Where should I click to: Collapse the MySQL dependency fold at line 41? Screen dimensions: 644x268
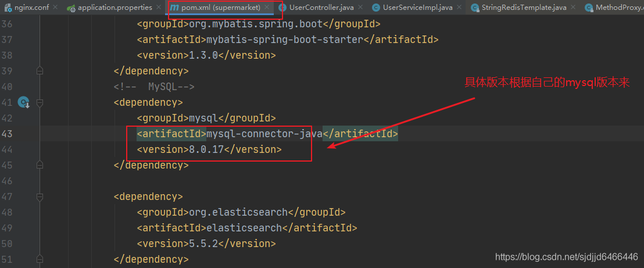coord(40,102)
